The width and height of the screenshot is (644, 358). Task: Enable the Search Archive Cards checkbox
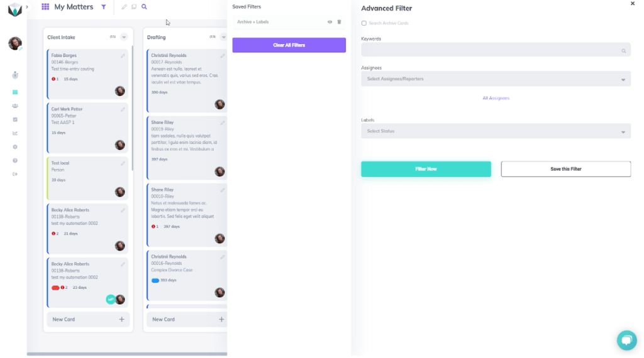click(x=364, y=23)
